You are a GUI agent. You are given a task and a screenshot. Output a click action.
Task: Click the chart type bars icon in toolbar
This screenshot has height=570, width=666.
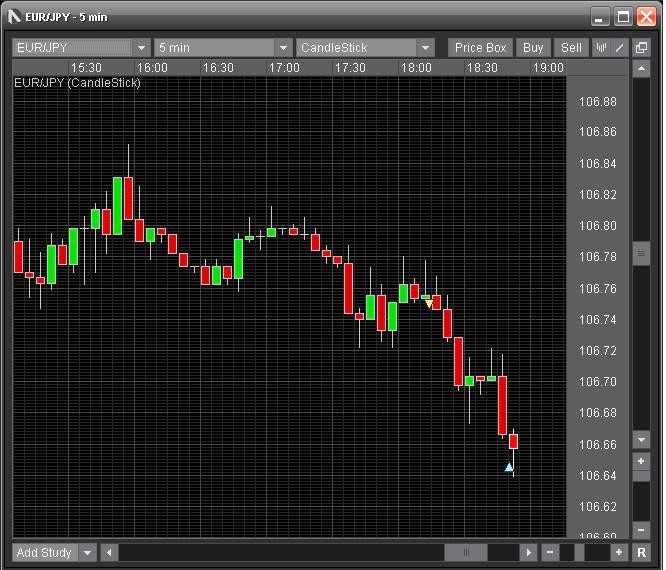click(x=602, y=47)
